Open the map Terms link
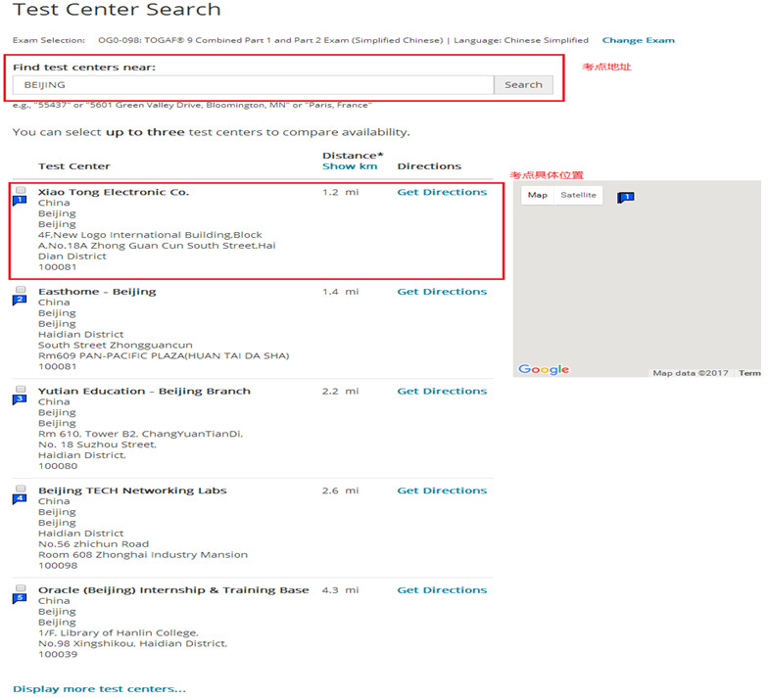Image resolution: width=768 pixels, height=700 pixels. [x=749, y=373]
